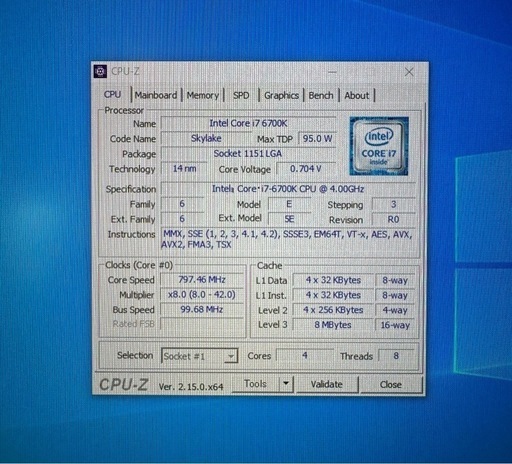Screen dimensions: 512x464
Task: Click the Ext. Model value 5E
Action: (x=289, y=219)
